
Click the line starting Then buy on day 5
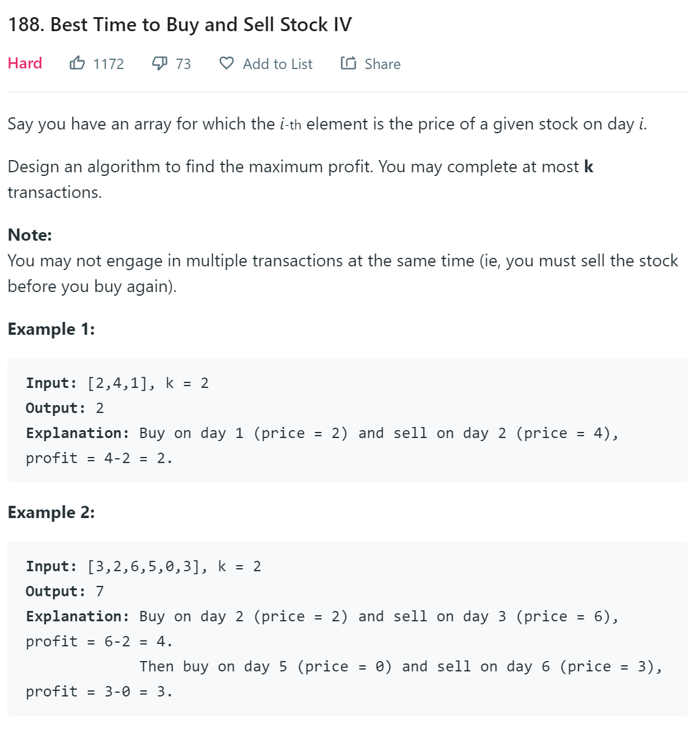tap(400, 667)
